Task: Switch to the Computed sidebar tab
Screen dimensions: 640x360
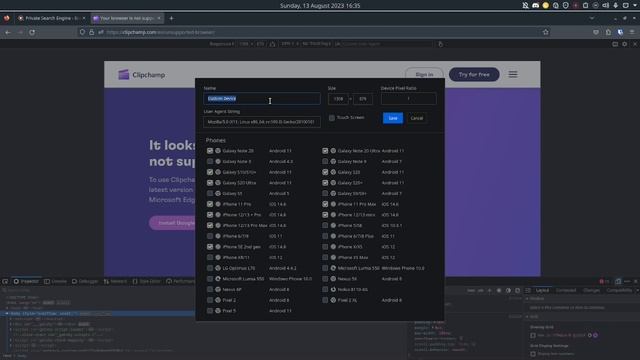Action: pos(566,290)
